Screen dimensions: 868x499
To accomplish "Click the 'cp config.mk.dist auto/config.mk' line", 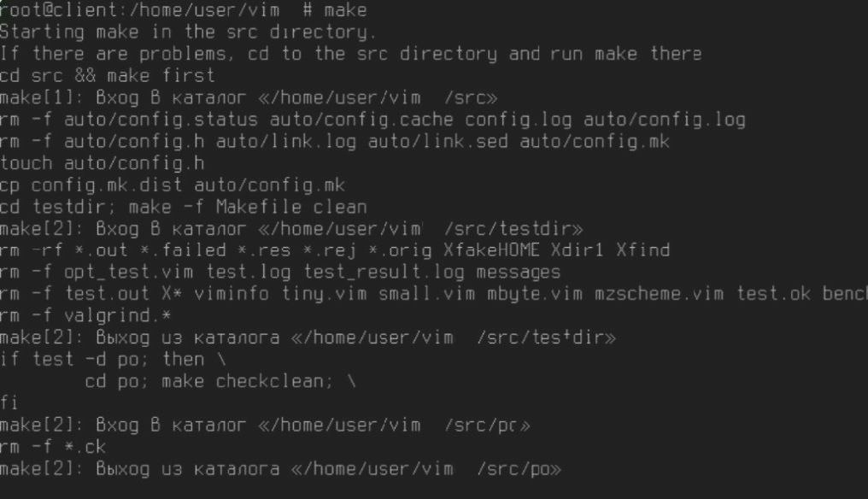I will coord(173,185).
